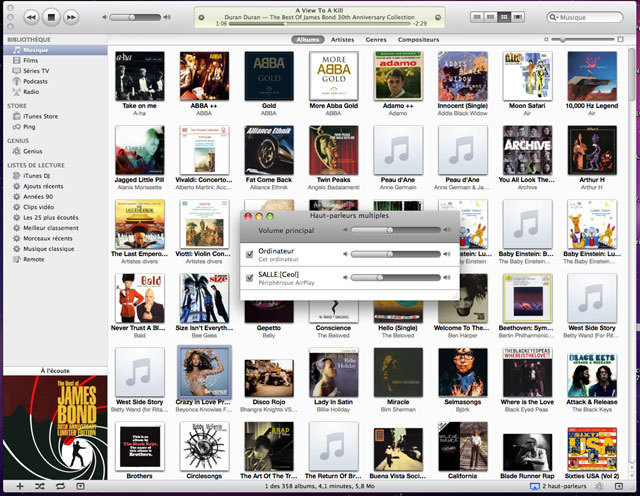This screenshot has height=496, width=640.
Task: Click the James Bond now-playing artwork
Action: [x=55, y=427]
